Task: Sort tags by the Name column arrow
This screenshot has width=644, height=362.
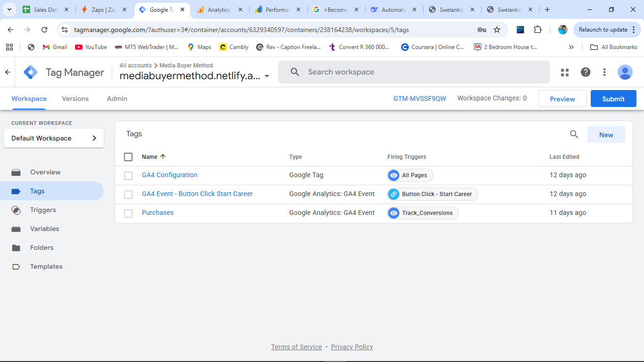Action: pos(163,156)
